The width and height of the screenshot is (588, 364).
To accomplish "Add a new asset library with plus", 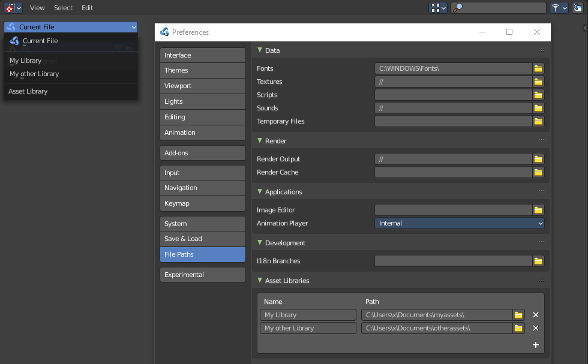I will click(535, 345).
